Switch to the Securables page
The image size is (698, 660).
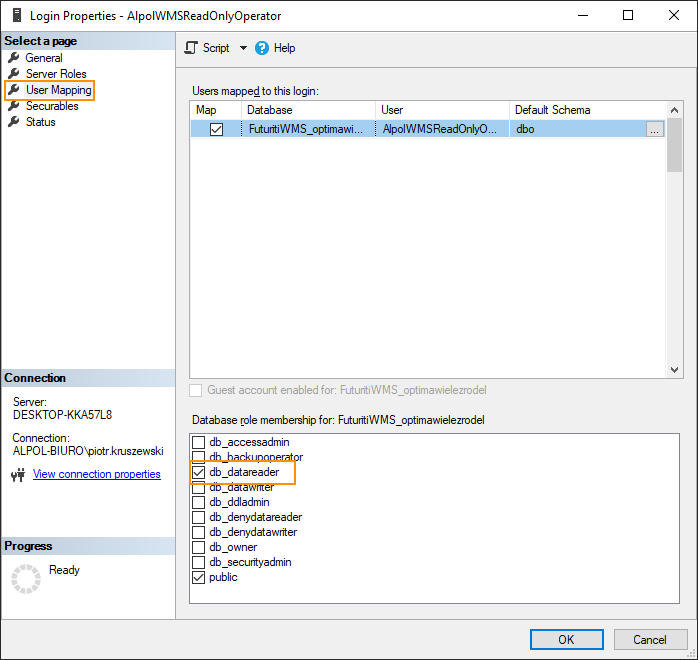click(x=52, y=106)
